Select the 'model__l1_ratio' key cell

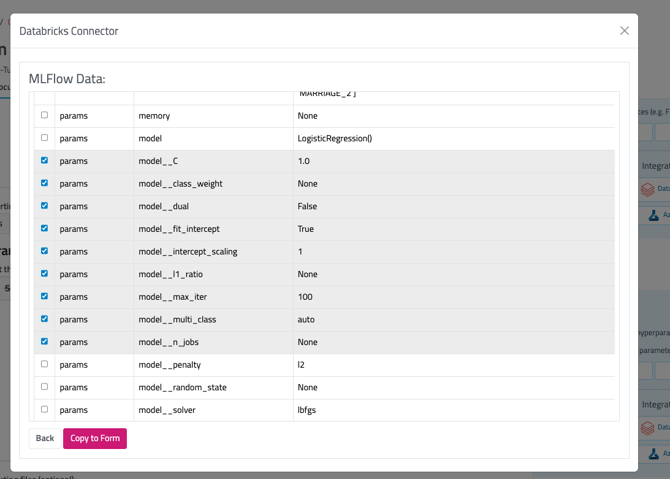coord(214,274)
